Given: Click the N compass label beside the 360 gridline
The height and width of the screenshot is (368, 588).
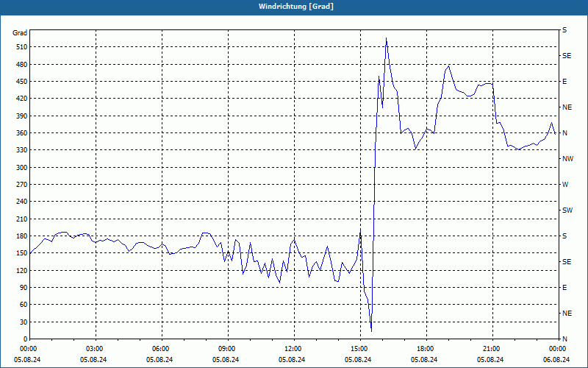Looking at the screenshot, I should (x=564, y=133).
